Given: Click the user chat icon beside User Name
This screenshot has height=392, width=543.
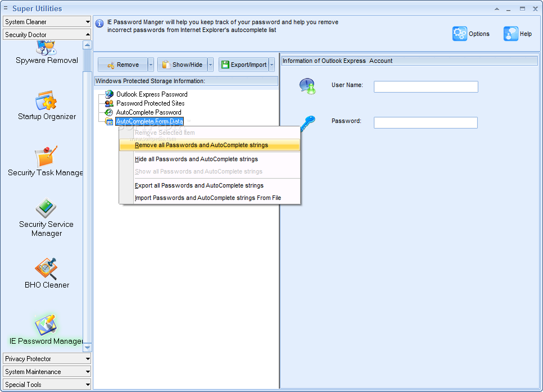Looking at the screenshot, I should tap(307, 86).
